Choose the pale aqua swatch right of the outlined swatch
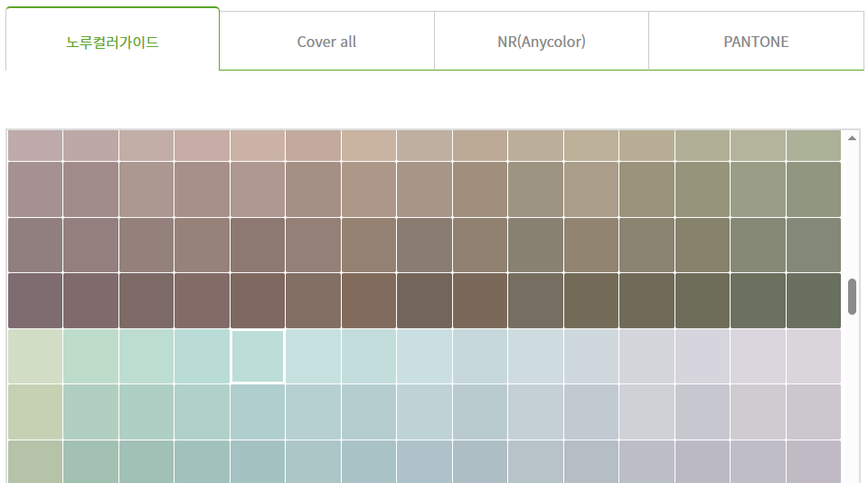 (313, 356)
